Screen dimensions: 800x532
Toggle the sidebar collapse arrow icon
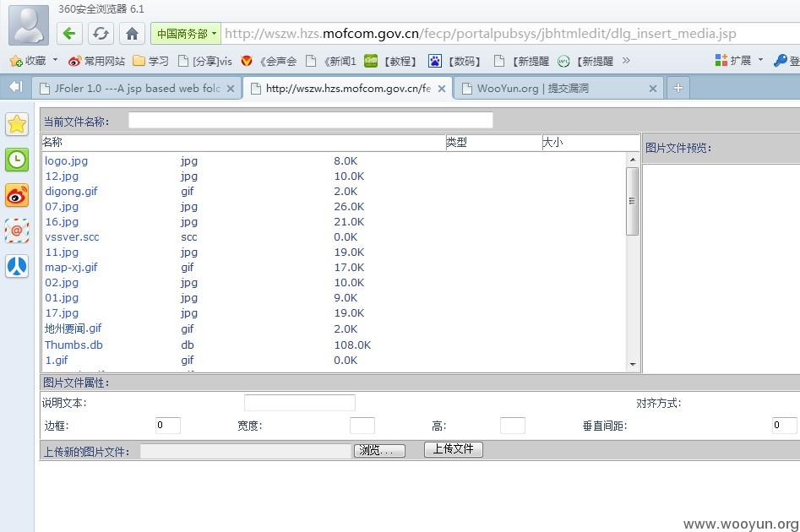click(16, 87)
